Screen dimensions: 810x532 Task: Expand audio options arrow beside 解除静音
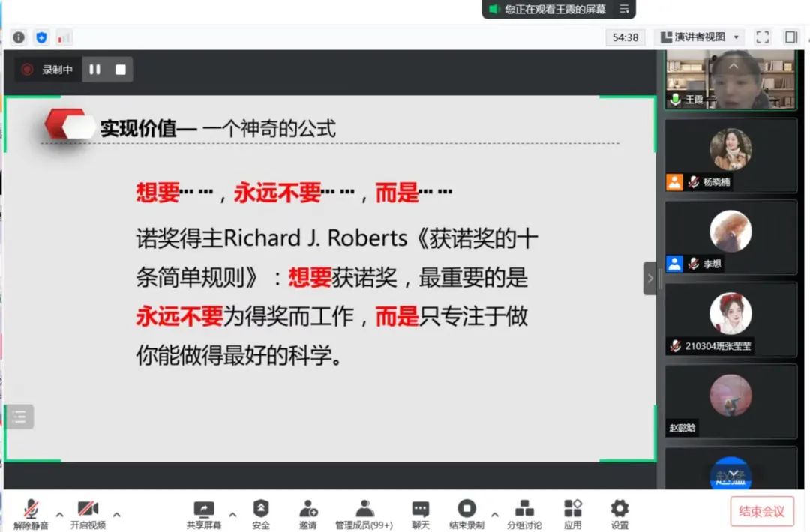[59, 515]
